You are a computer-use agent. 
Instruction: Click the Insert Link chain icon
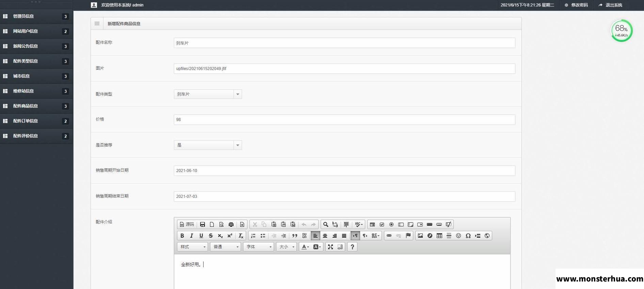(x=389, y=236)
